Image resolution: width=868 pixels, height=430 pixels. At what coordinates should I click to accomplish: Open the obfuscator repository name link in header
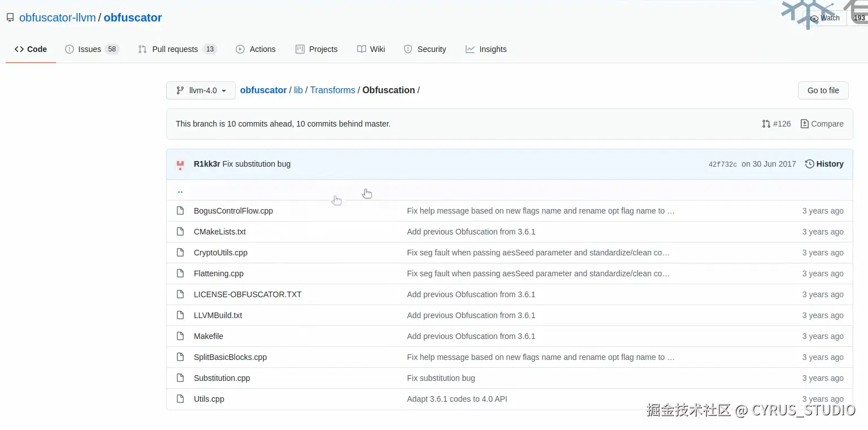(x=133, y=18)
